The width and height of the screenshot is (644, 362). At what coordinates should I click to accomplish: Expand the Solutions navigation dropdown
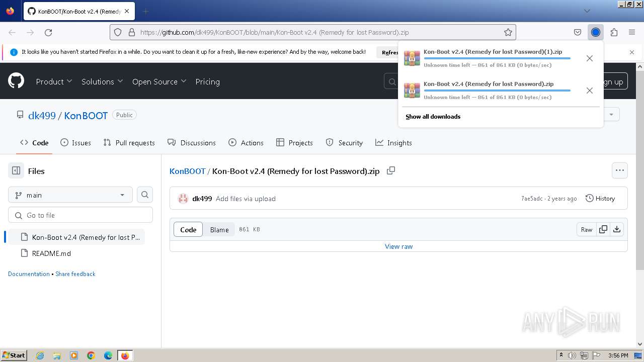coord(102,81)
